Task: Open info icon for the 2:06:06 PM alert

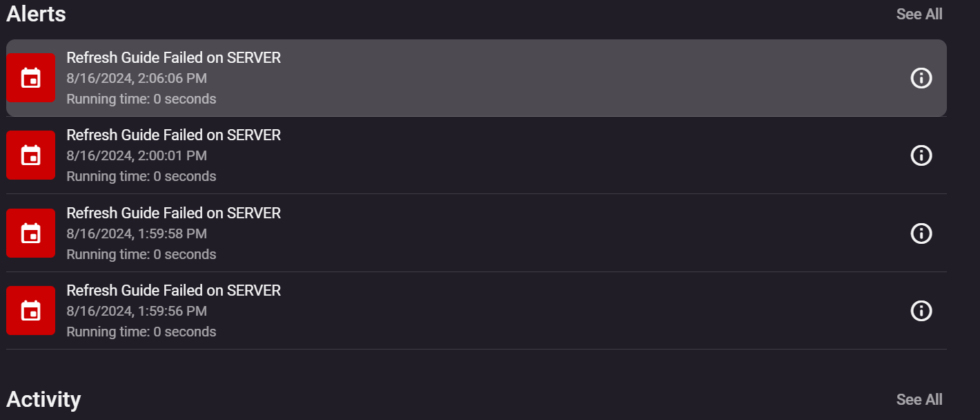Action: tap(921, 78)
